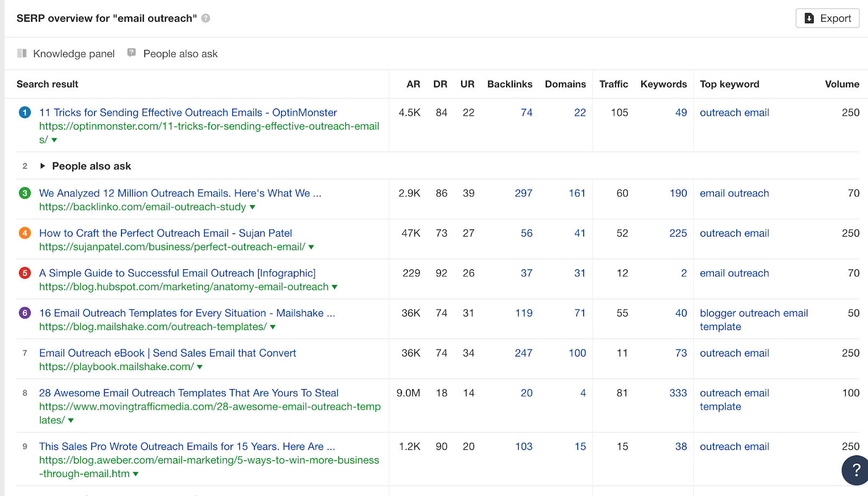Click the People also ask speech icon
868x496 pixels.
[131, 53]
